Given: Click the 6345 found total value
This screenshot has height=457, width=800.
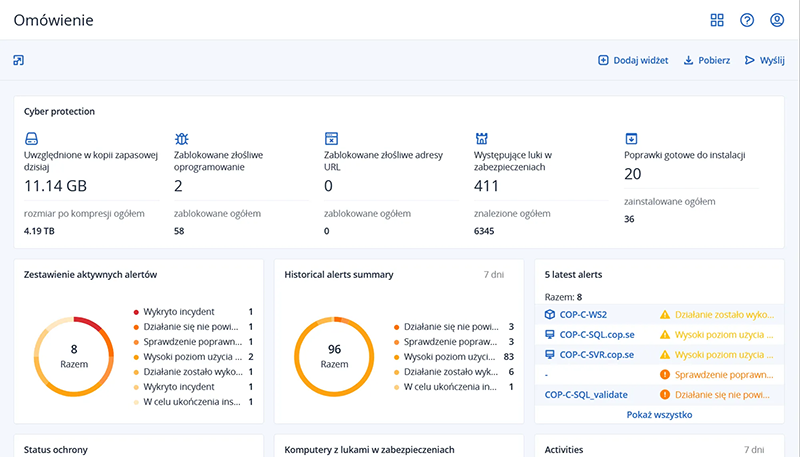Looking at the screenshot, I should click(484, 231).
